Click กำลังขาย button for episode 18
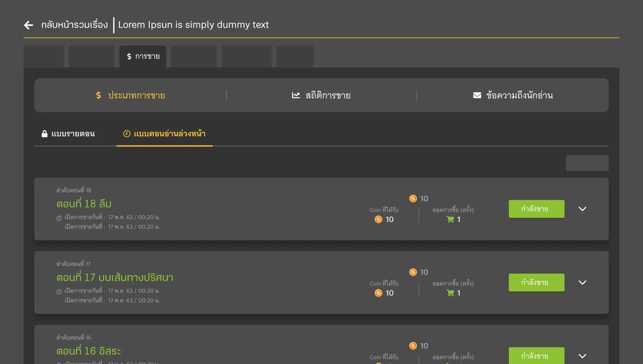This screenshot has height=364, width=643. (x=536, y=209)
